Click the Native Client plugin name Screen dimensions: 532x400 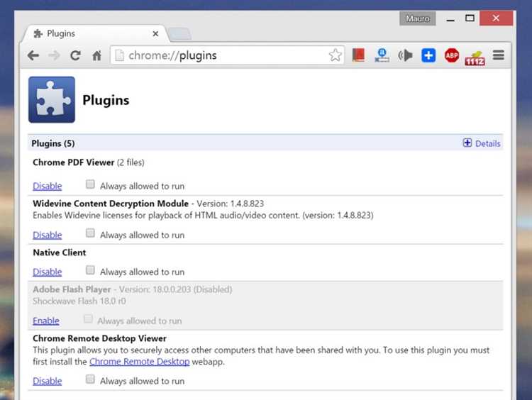click(60, 252)
